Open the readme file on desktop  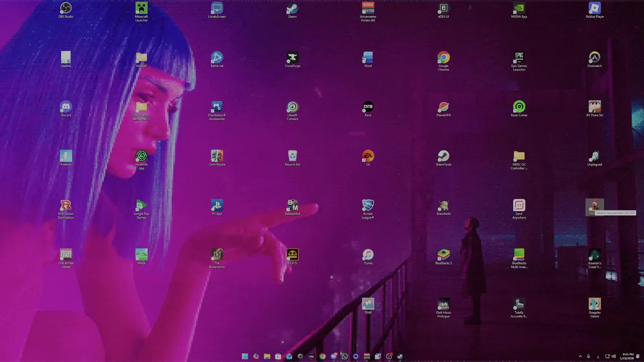[66, 60]
